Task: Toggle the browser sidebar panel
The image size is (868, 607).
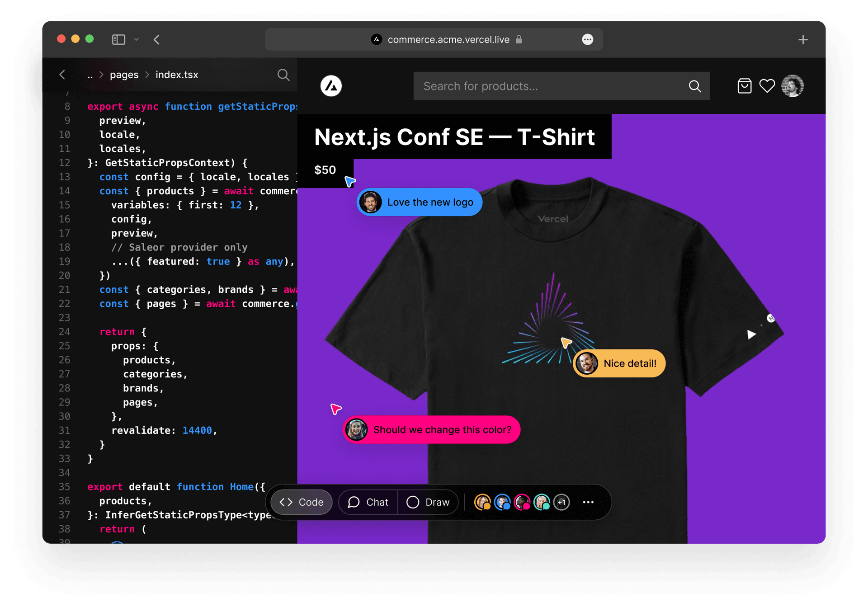Action: [x=118, y=40]
